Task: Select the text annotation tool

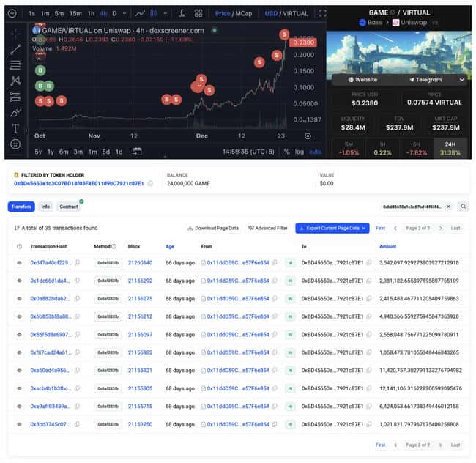Action: 16,128
